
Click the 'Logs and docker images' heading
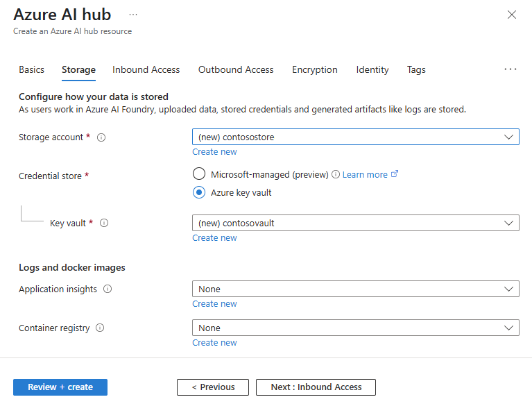coord(72,268)
